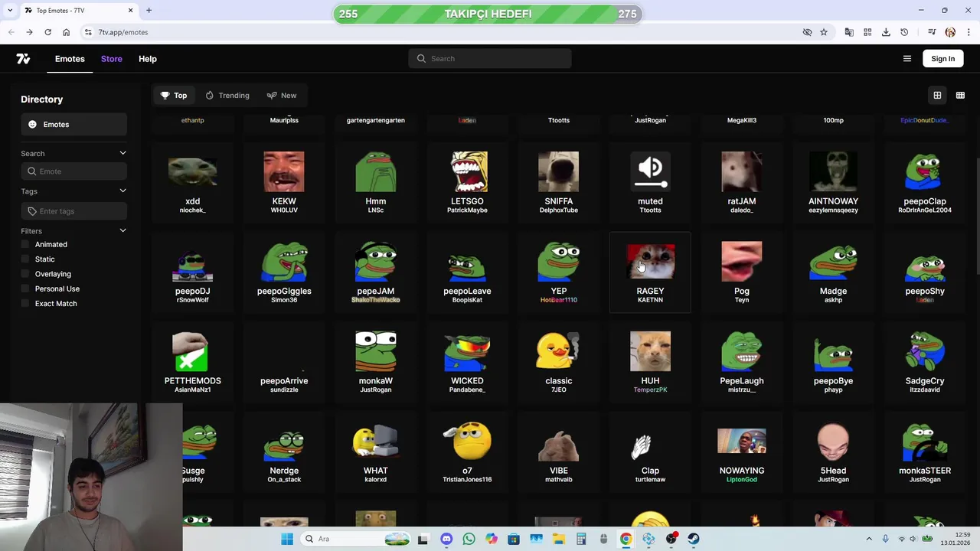This screenshot has height=551, width=980.
Task: Visit LiptonGod's profile under NOWAYING
Action: [x=742, y=480]
